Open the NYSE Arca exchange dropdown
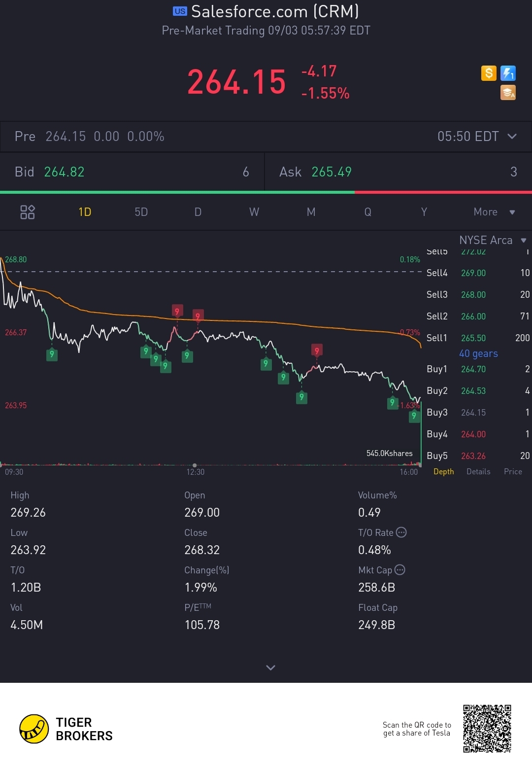 tap(493, 240)
